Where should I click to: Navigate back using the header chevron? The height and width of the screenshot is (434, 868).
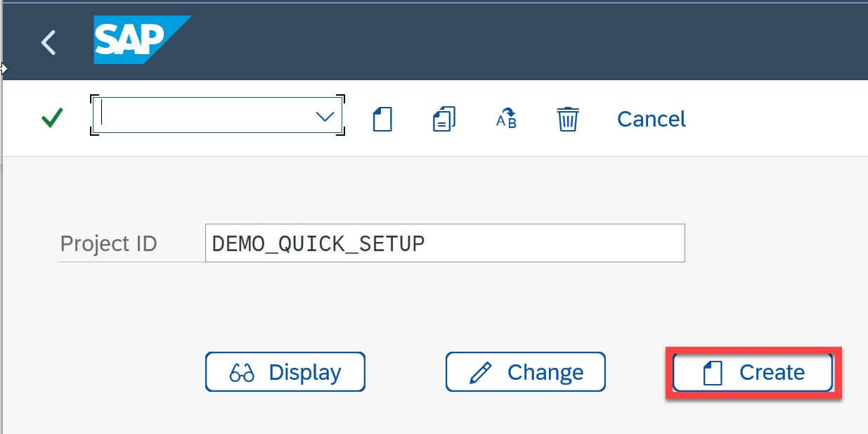pyautogui.click(x=48, y=42)
